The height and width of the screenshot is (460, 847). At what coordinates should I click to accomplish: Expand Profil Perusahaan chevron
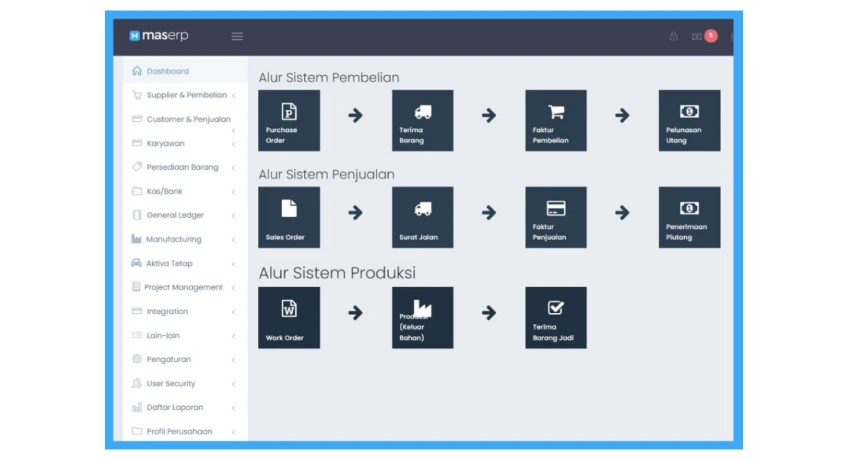[x=234, y=432]
